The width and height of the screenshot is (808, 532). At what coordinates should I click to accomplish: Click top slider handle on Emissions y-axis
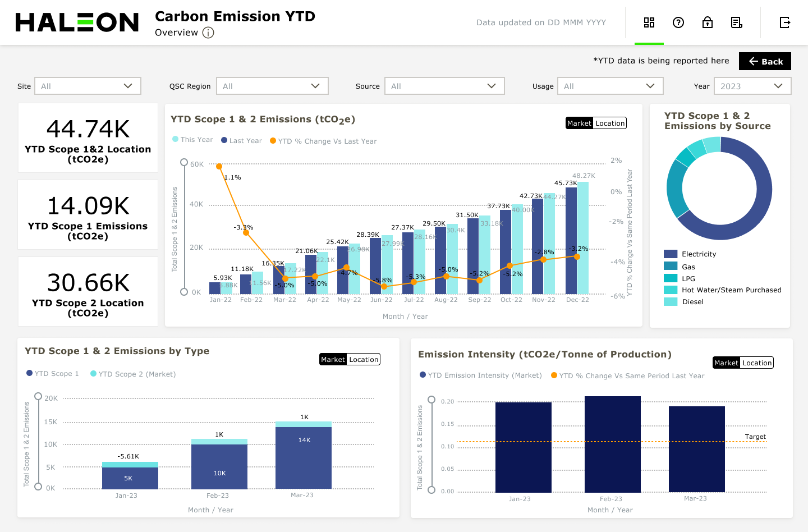(x=184, y=162)
